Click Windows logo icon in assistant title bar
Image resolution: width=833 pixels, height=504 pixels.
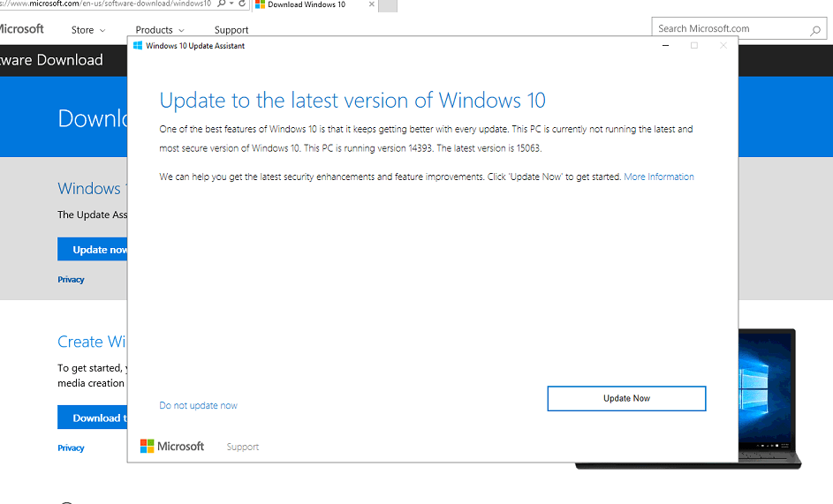138,46
